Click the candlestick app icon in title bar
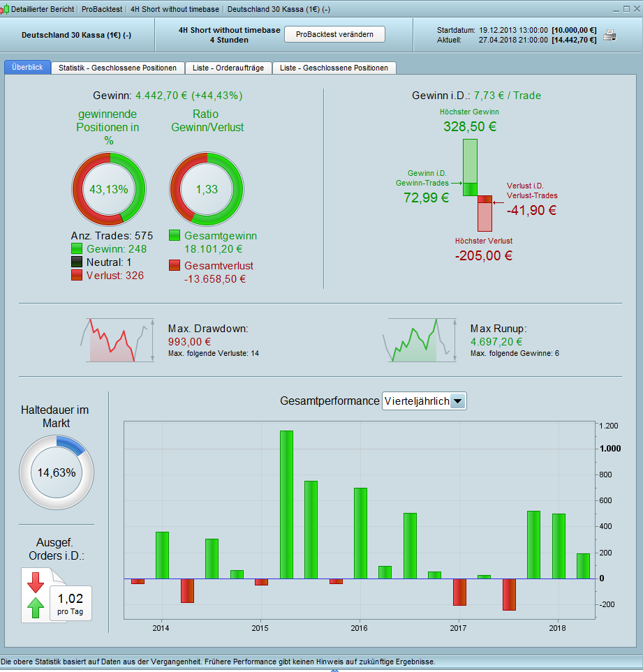The image size is (643, 672). [x=4, y=9]
